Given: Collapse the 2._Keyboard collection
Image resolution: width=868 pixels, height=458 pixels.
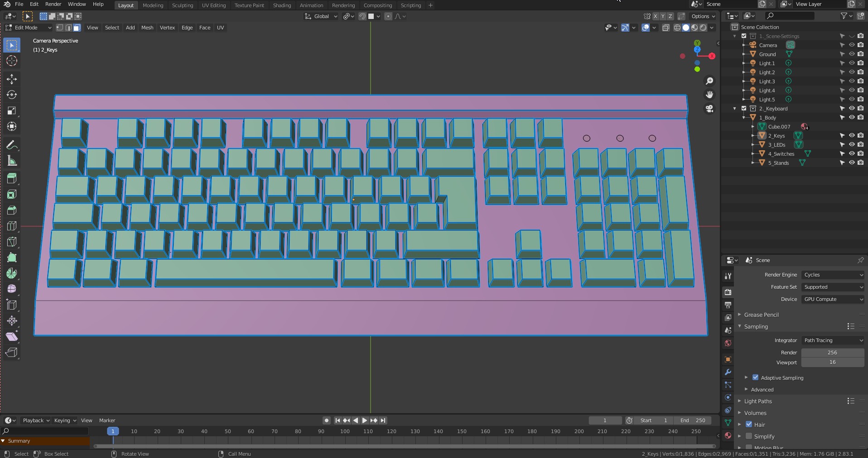Looking at the screenshot, I should tap(734, 109).
